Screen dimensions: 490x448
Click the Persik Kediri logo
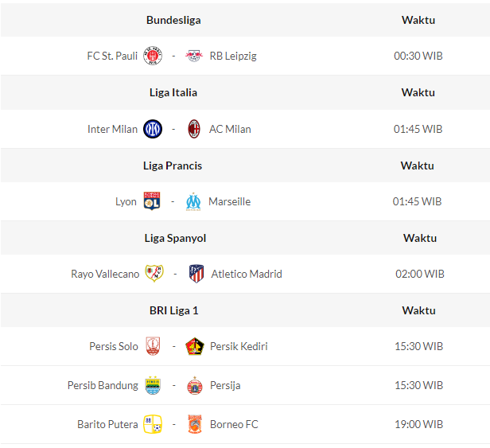194,346
